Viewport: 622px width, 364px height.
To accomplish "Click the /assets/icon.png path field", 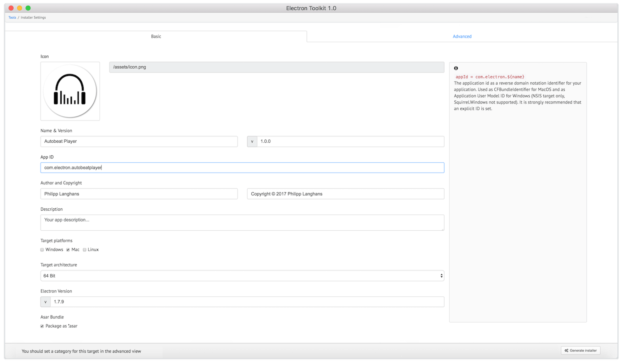I will pos(276,67).
